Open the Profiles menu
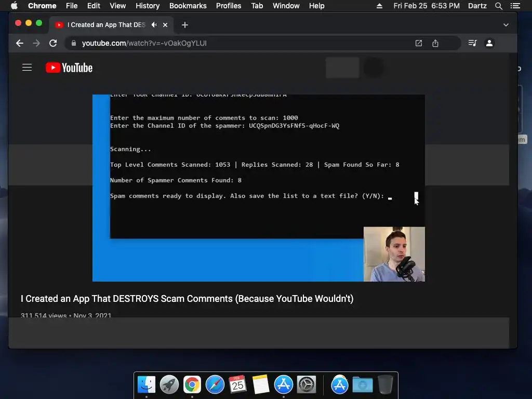 [229, 6]
